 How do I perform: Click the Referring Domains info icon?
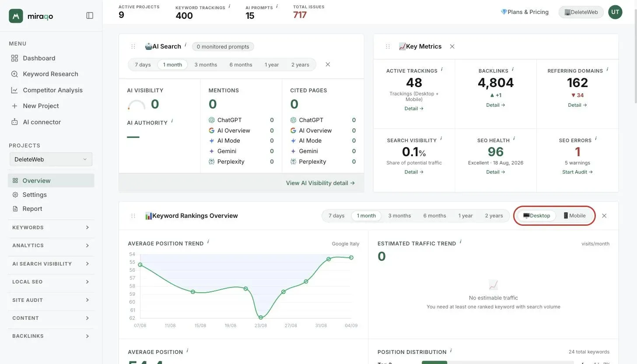click(607, 69)
